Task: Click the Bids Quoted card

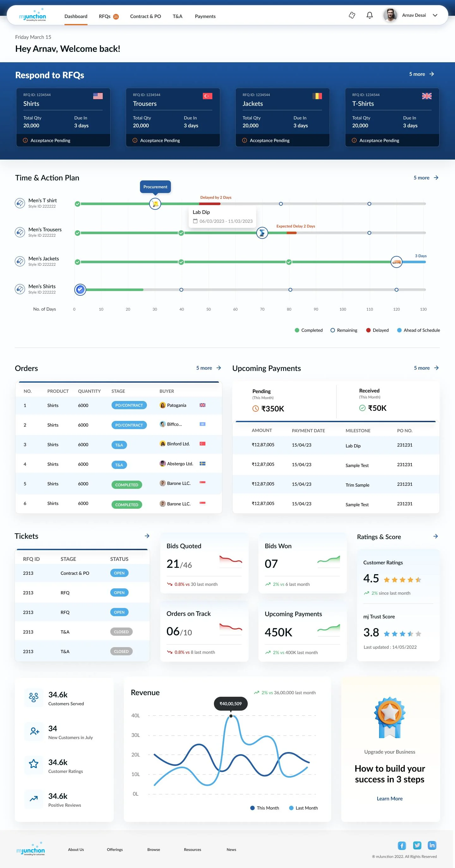Action: tap(204, 563)
